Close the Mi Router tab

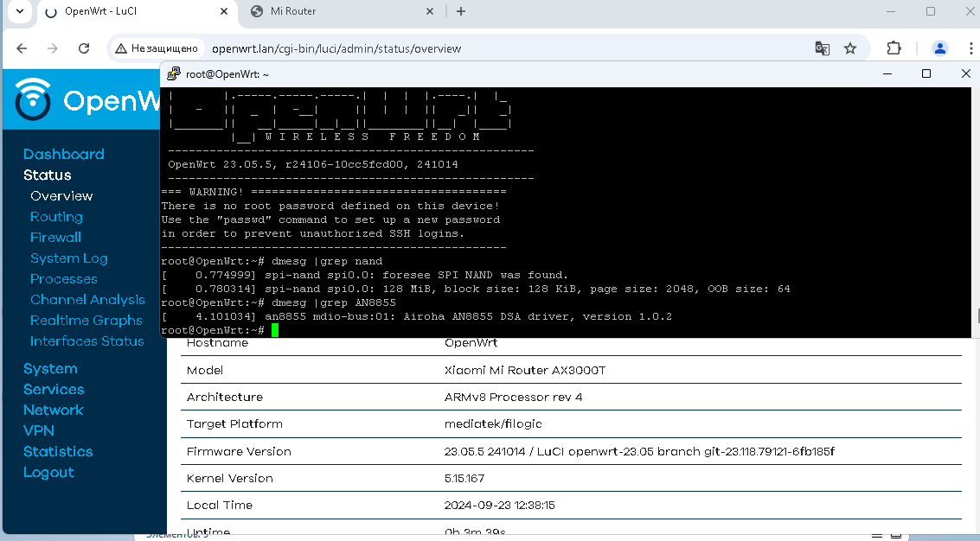(x=429, y=11)
